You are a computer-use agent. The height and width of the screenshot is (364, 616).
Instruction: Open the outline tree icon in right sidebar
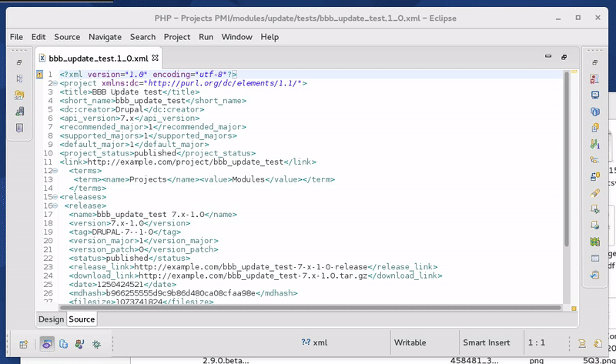594,160
